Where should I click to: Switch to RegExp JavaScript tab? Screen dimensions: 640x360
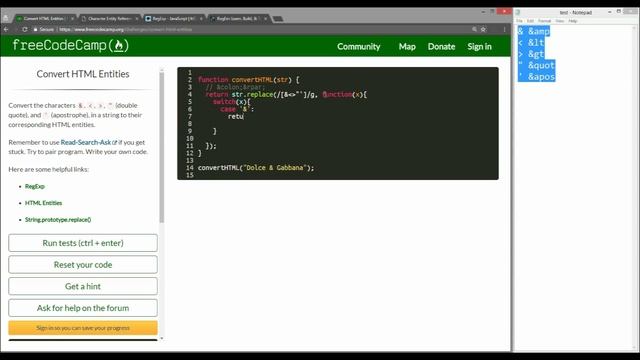click(173, 19)
